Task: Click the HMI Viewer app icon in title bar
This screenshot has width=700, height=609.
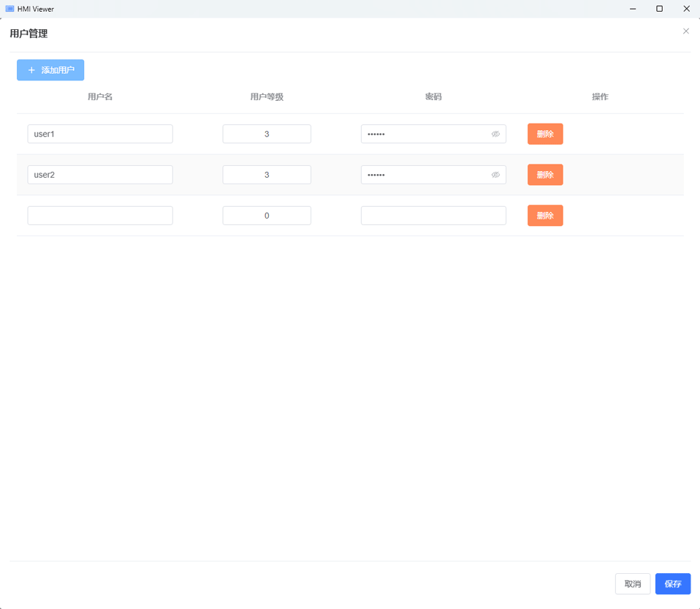Action: (9, 9)
